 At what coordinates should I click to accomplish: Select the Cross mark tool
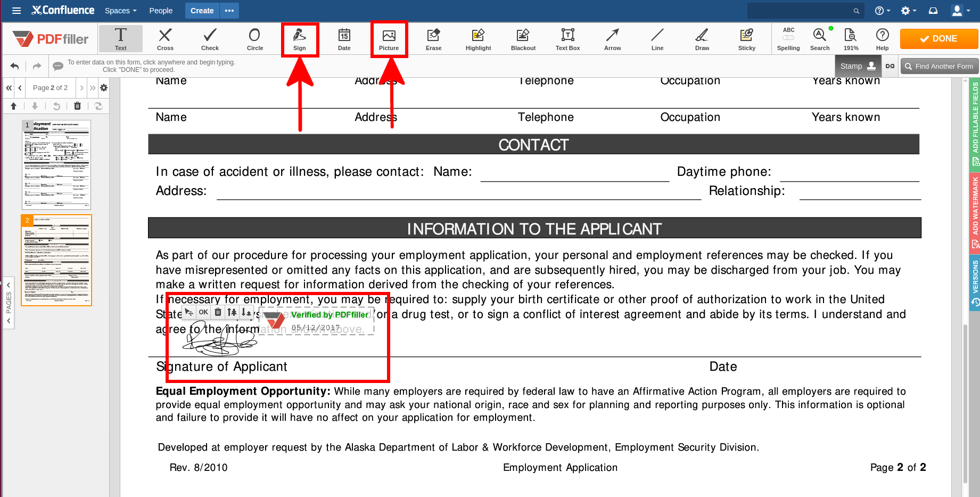pyautogui.click(x=165, y=39)
